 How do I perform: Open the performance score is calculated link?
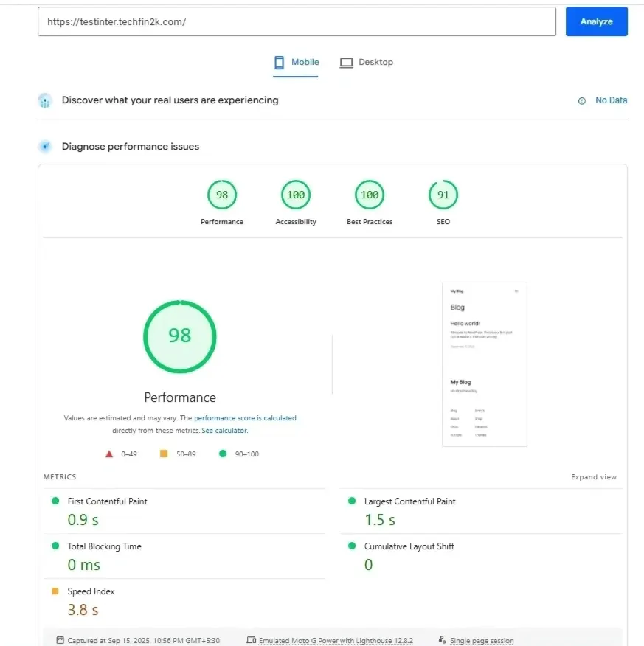pos(245,417)
